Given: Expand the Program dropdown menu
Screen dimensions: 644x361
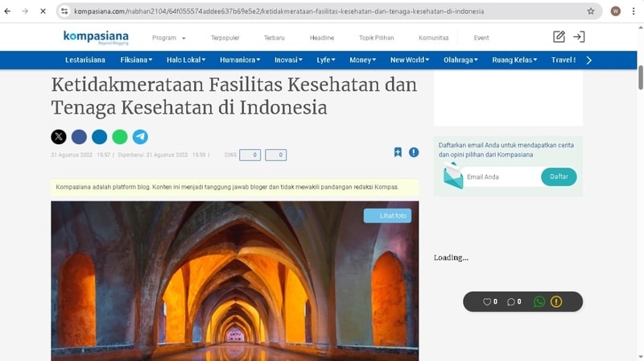Looking at the screenshot, I should [169, 38].
